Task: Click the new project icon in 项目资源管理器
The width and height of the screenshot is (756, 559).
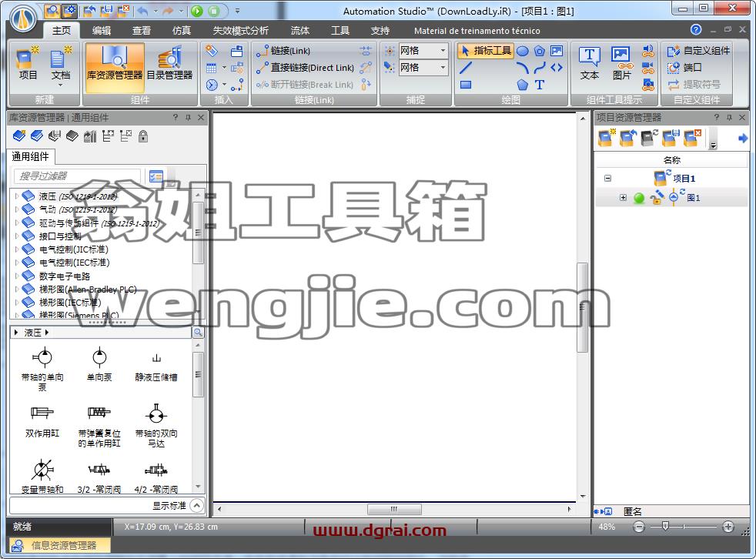Action: (607, 138)
